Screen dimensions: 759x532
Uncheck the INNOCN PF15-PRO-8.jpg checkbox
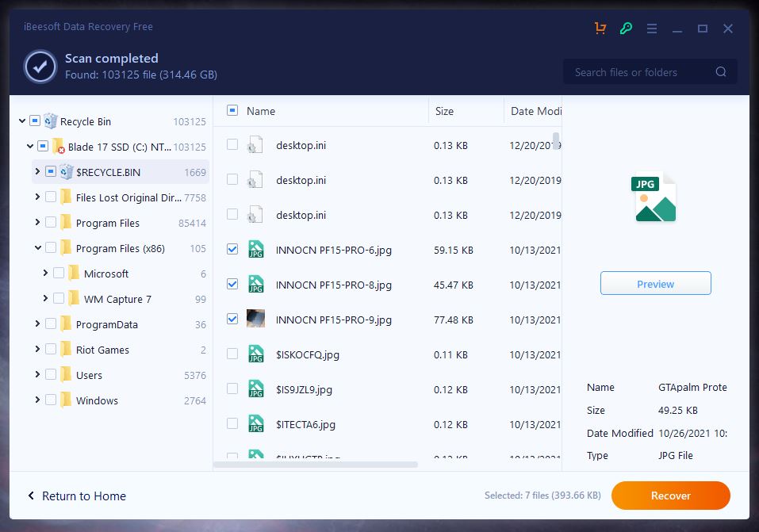[x=232, y=284]
